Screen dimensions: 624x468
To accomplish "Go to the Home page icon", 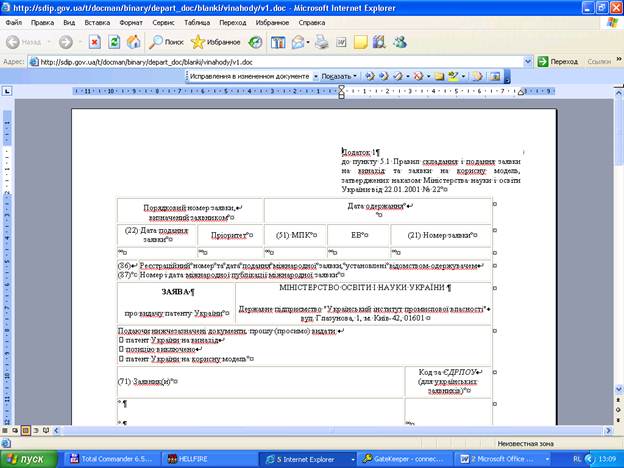I will coord(134,42).
